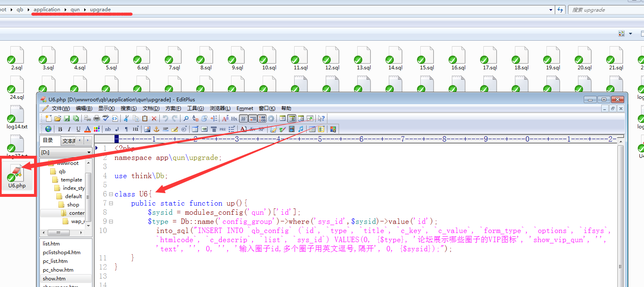
Task: Click the Save file toolbar icon
Action: 67,118
